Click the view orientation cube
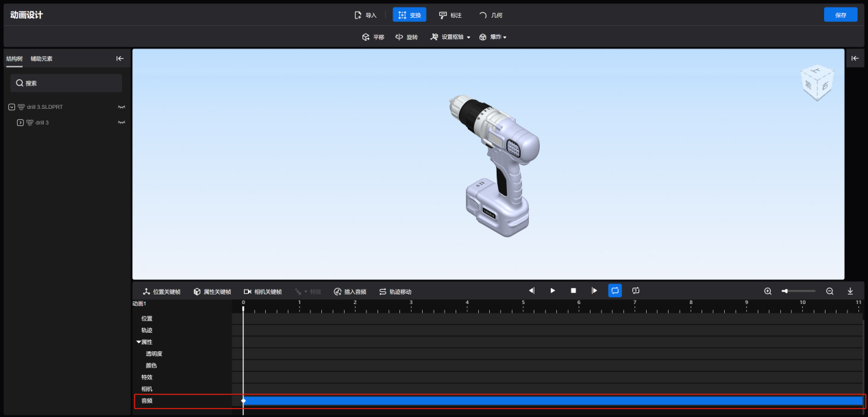 click(x=818, y=83)
